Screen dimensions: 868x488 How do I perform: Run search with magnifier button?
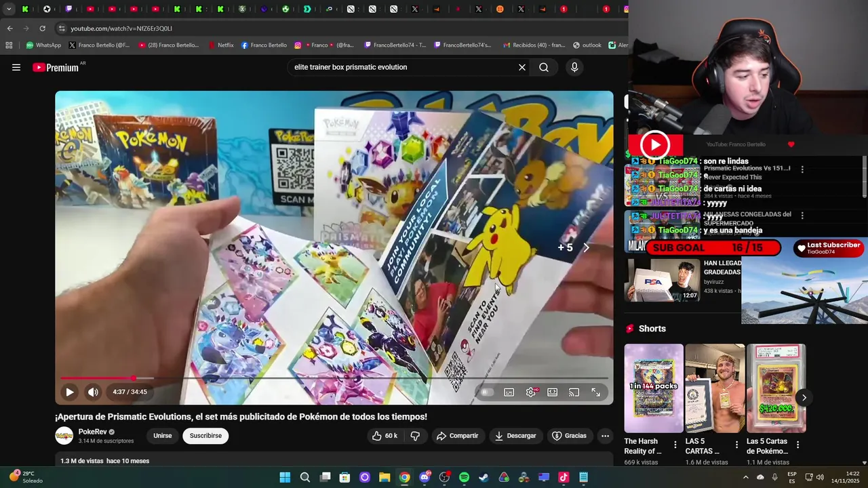click(x=544, y=67)
